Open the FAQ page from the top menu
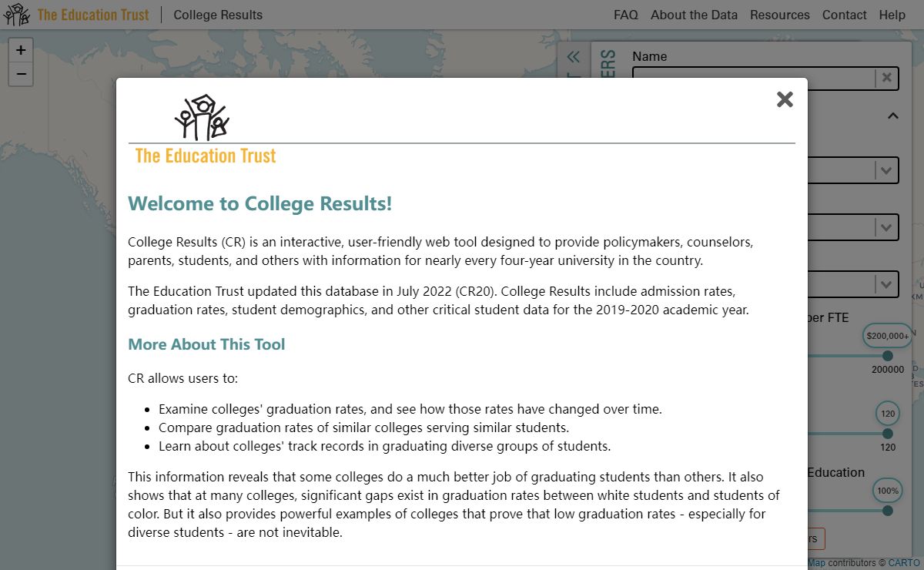 tap(625, 15)
